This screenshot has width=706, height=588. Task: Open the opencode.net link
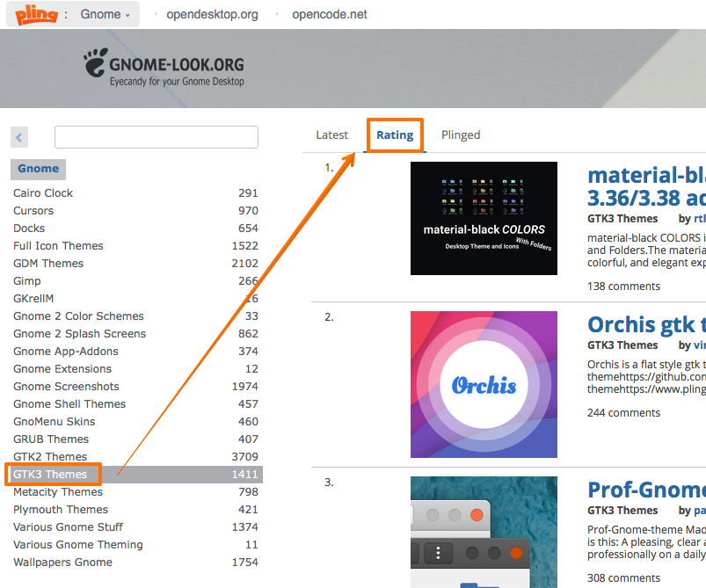[330, 14]
